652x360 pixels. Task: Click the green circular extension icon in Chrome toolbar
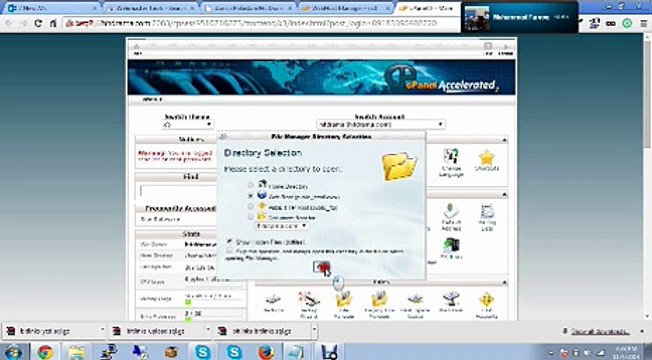pyautogui.click(x=627, y=24)
